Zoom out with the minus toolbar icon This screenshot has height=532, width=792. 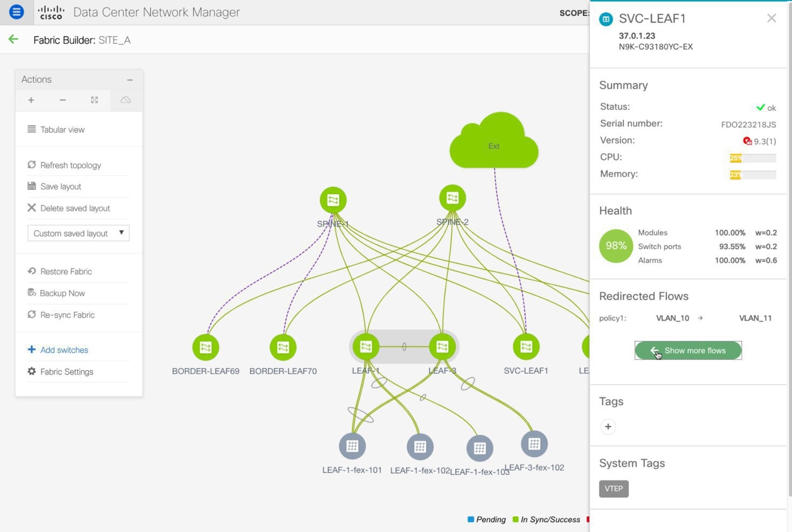(62, 100)
